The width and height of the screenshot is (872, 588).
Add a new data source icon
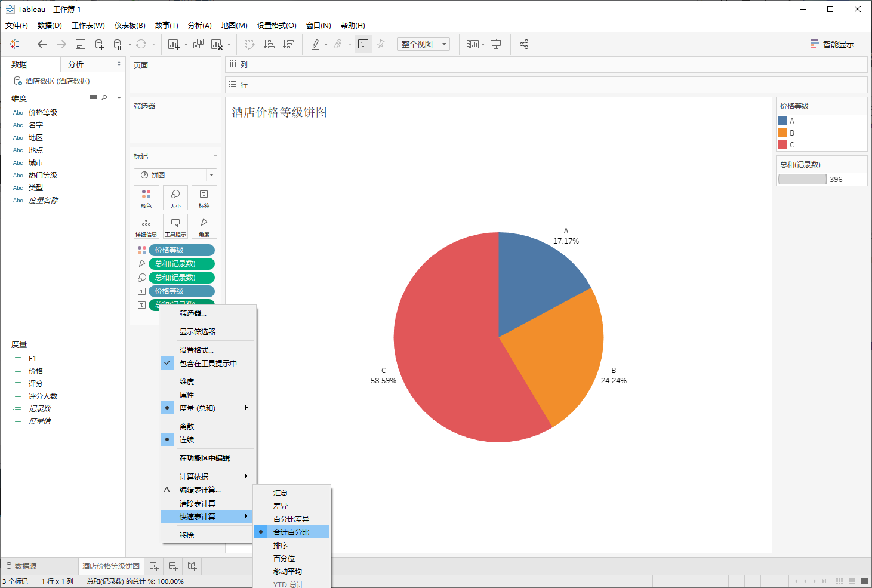coord(99,44)
